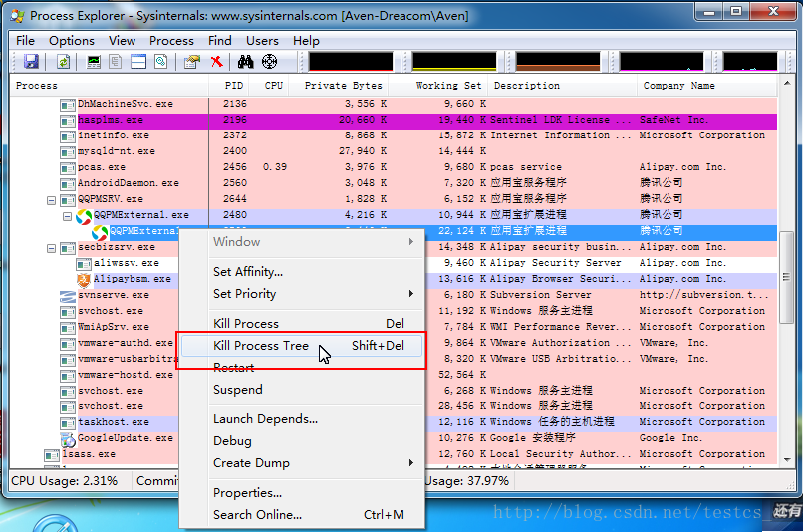This screenshot has width=803, height=532.
Task: Select the DhMachineSvc.exe process row
Action: [394, 104]
